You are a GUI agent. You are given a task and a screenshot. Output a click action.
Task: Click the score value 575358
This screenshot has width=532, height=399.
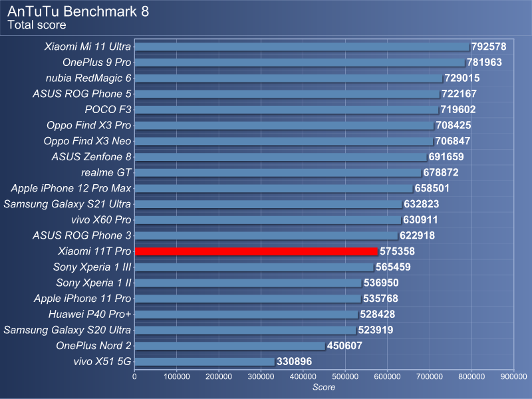(x=397, y=251)
